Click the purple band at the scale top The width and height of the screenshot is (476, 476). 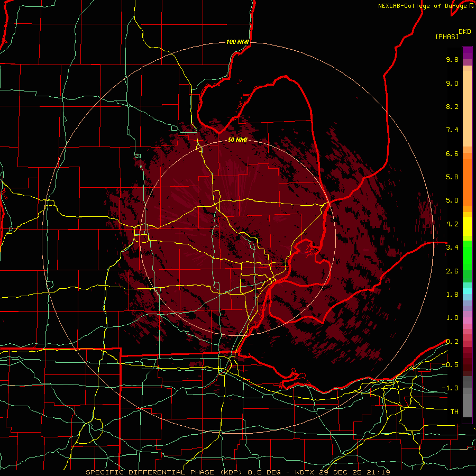click(467, 53)
